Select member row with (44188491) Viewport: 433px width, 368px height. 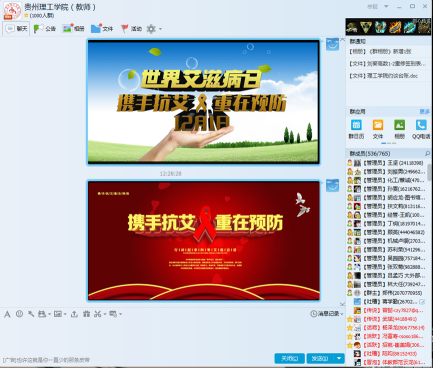(x=386, y=319)
